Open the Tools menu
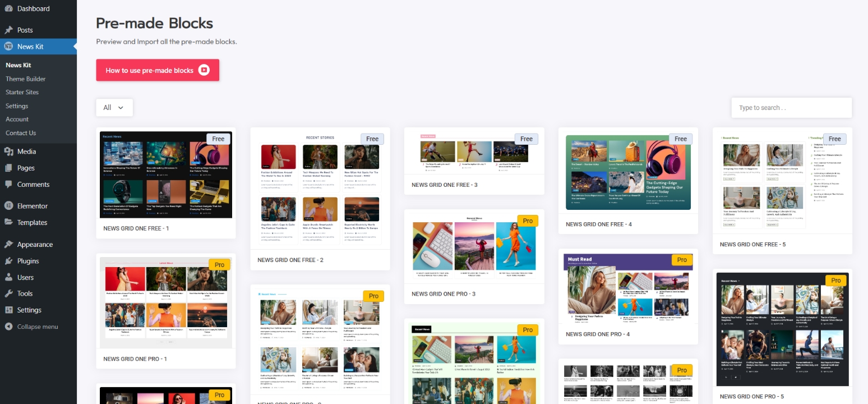Viewport: 868px width, 404px height. click(38, 293)
